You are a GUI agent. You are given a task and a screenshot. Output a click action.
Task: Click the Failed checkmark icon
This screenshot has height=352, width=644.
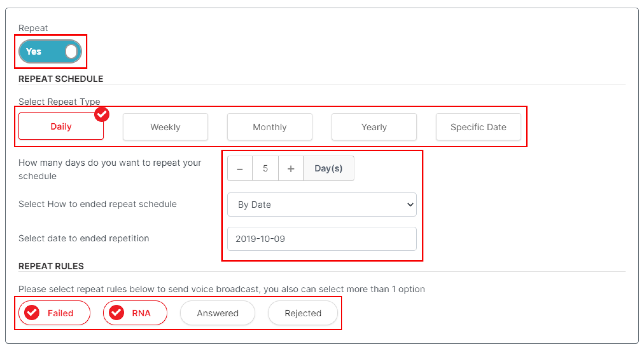click(x=32, y=313)
